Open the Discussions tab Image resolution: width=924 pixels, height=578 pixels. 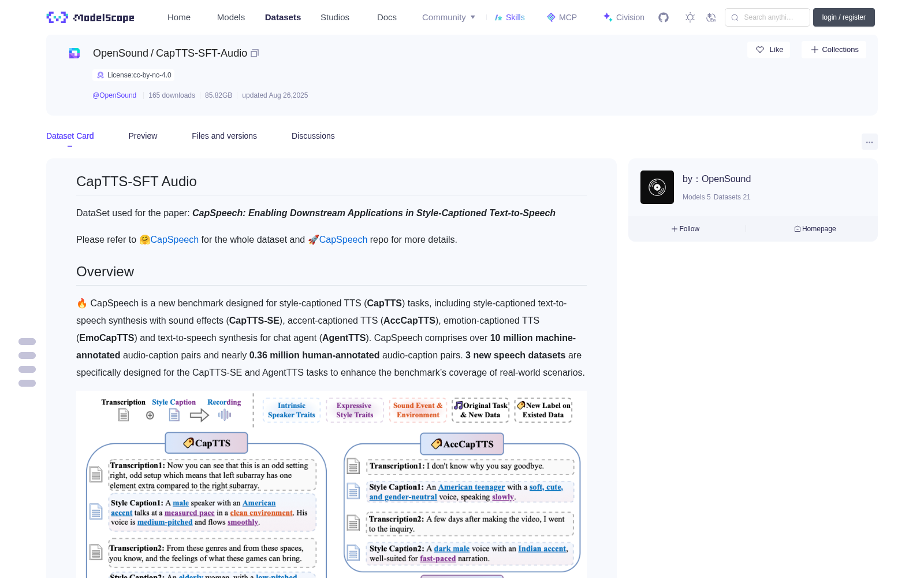point(313,136)
